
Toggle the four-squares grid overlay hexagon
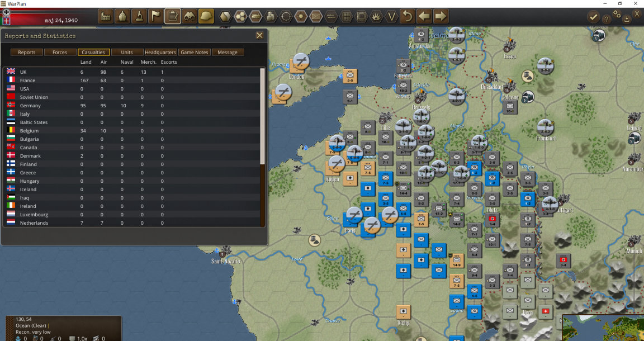(346, 16)
